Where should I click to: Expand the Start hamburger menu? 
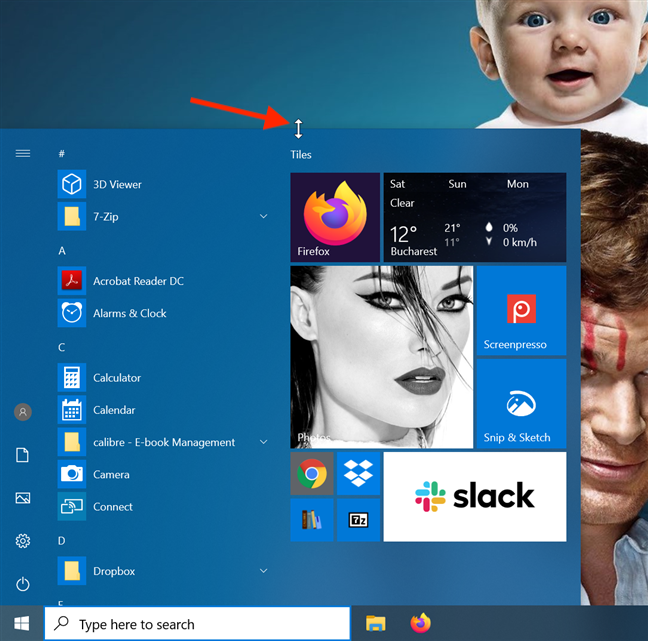(23, 154)
